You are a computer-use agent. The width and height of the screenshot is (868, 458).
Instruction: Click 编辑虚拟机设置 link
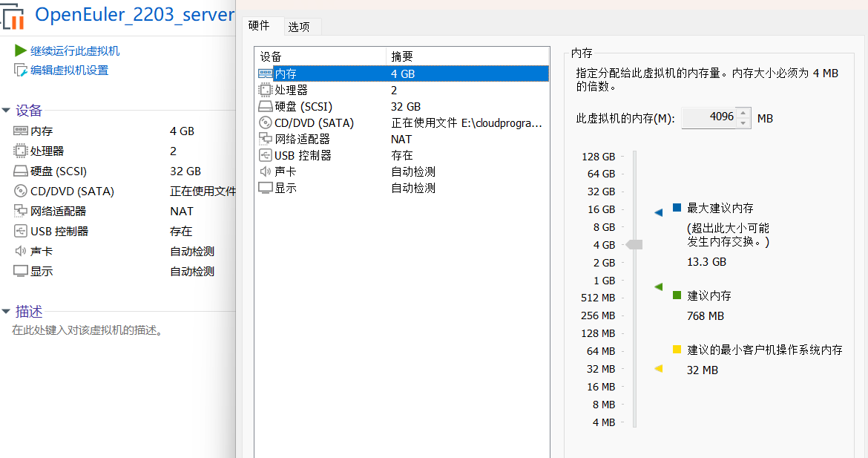point(69,71)
